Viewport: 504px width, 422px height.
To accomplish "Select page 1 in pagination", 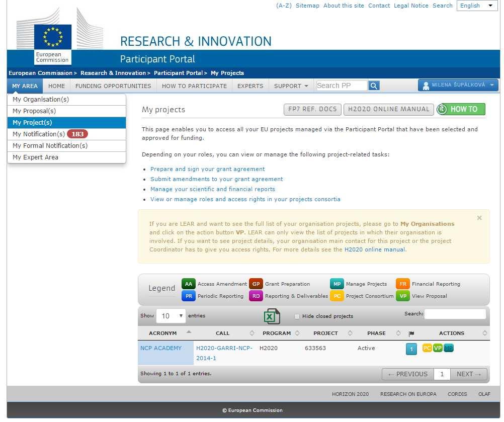I will pyautogui.click(x=442, y=374).
